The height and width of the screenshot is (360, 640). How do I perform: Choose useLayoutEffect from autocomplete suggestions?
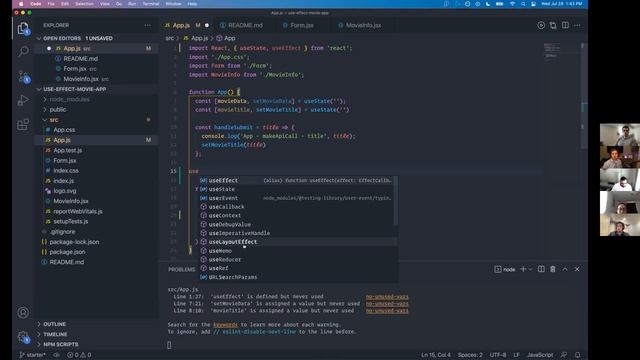[298, 242]
